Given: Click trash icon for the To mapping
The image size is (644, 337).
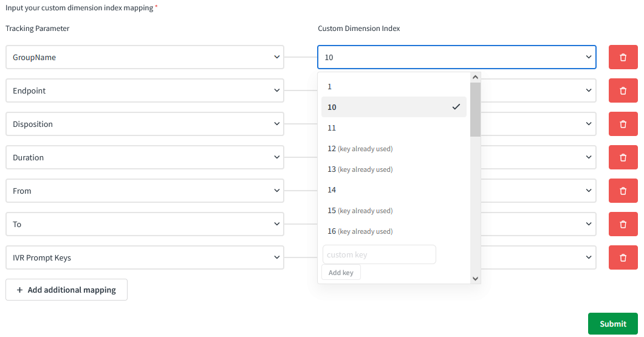Looking at the screenshot, I should 623,224.
